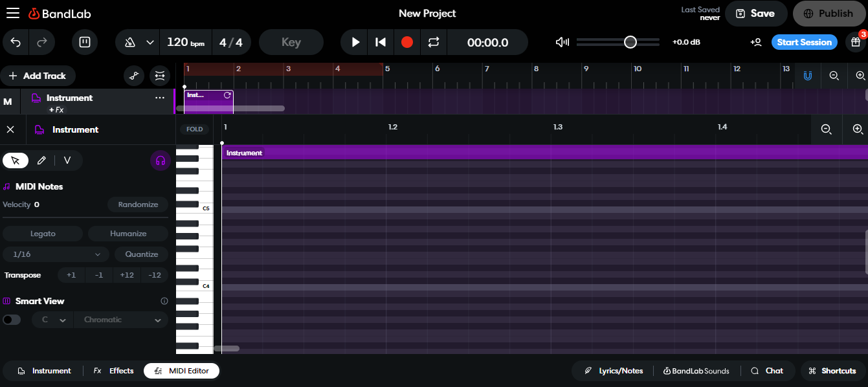Select the pencil draw tool
Viewport: 868px width, 387px height.
click(41, 160)
